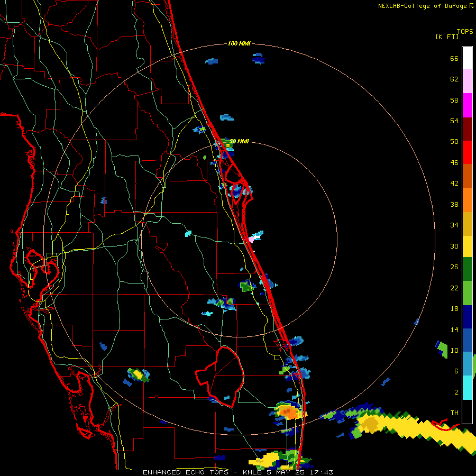The width and height of the screenshot is (476, 476).
Task: Click the 10 legend value
Action: [454, 350]
